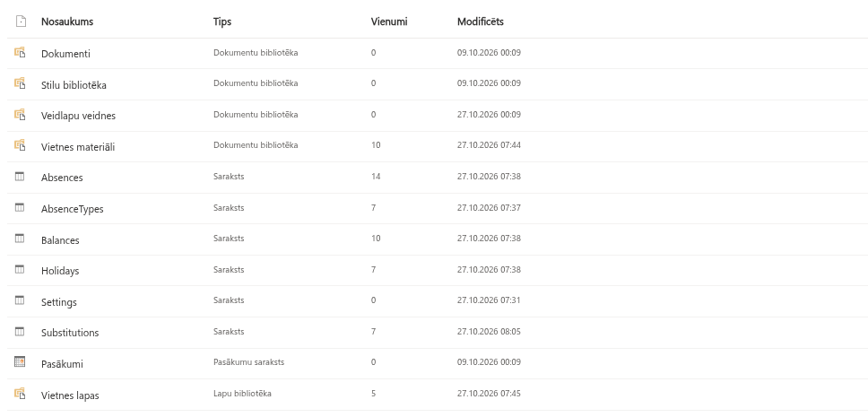Viewport: 868px width, 417px height.
Task: Open Veidlapu veidnes library
Action: pyautogui.click(x=79, y=116)
